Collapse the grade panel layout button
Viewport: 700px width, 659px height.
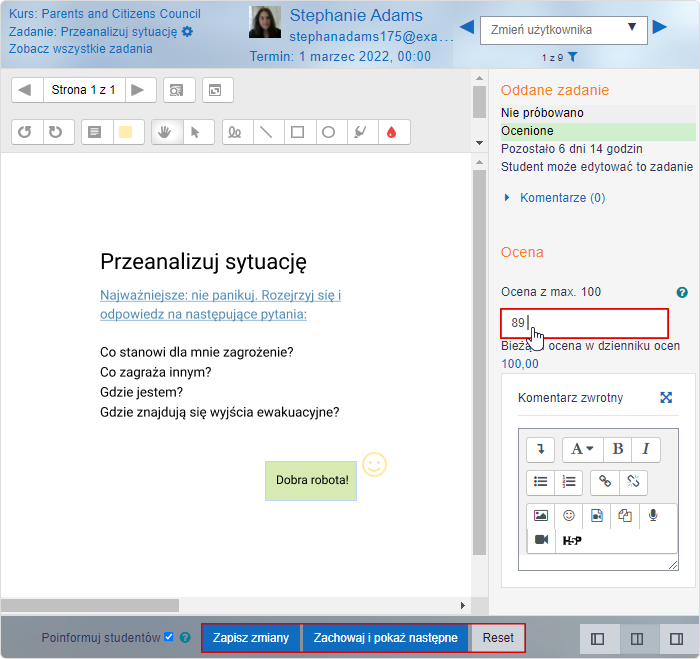coord(676,638)
